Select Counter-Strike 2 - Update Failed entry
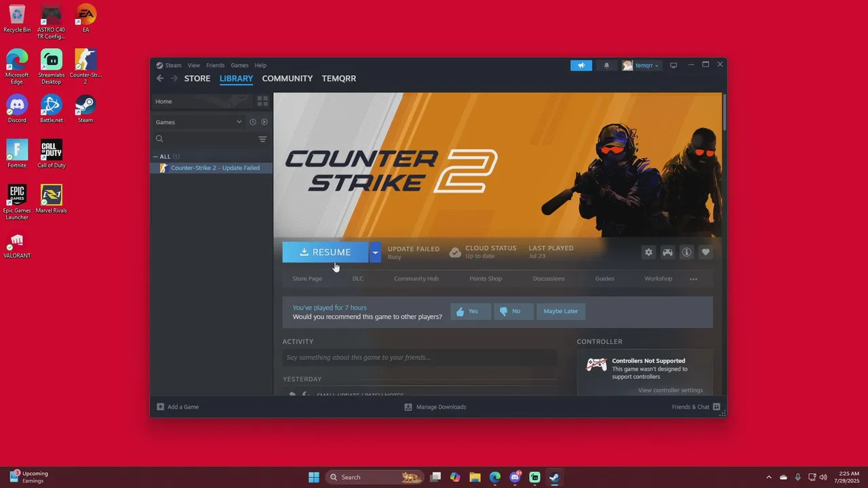 click(211, 168)
